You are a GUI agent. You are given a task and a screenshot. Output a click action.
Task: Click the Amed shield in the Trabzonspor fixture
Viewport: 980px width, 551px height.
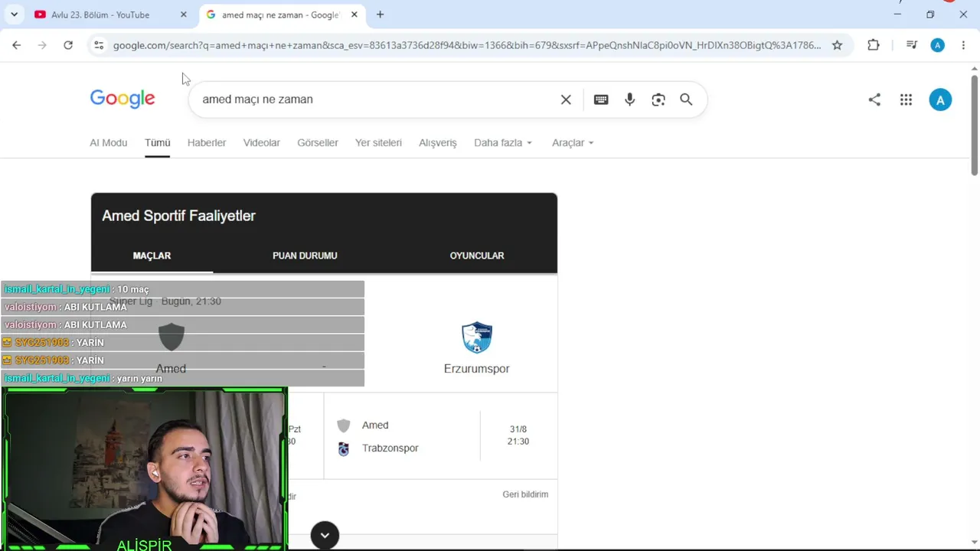tap(344, 425)
